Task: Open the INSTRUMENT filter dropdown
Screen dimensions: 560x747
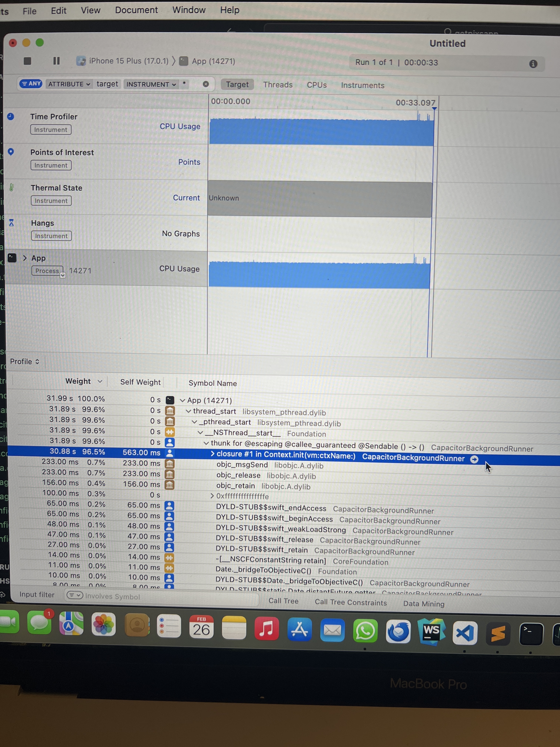Action: pyautogui.click(x=151, y=84)
